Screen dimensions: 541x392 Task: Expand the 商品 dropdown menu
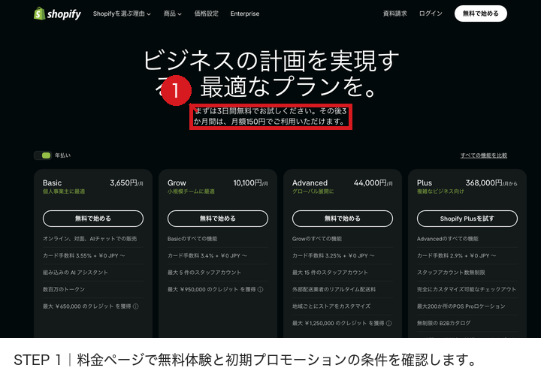click(x=173, y=14)
